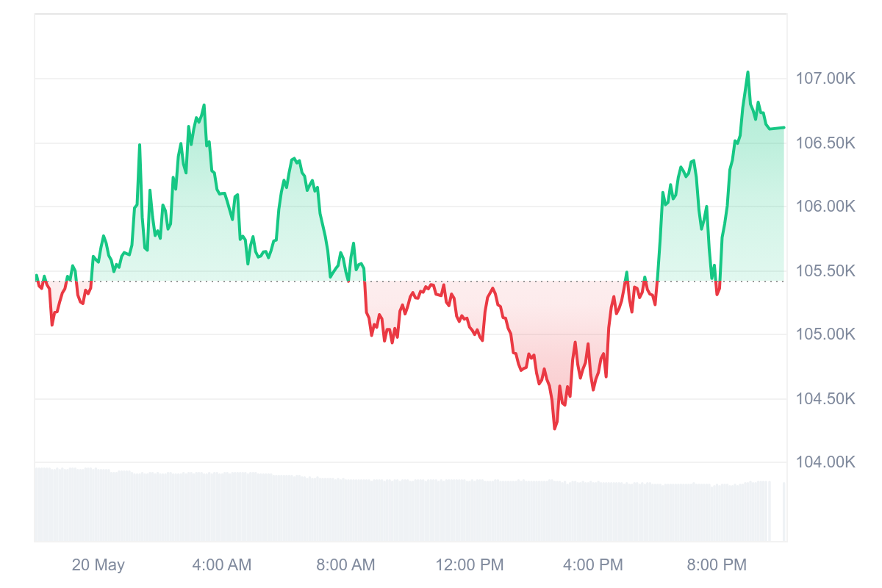Click the isolated last volume bar
This screenshot has width=882, height=588.
pos(784,512)
